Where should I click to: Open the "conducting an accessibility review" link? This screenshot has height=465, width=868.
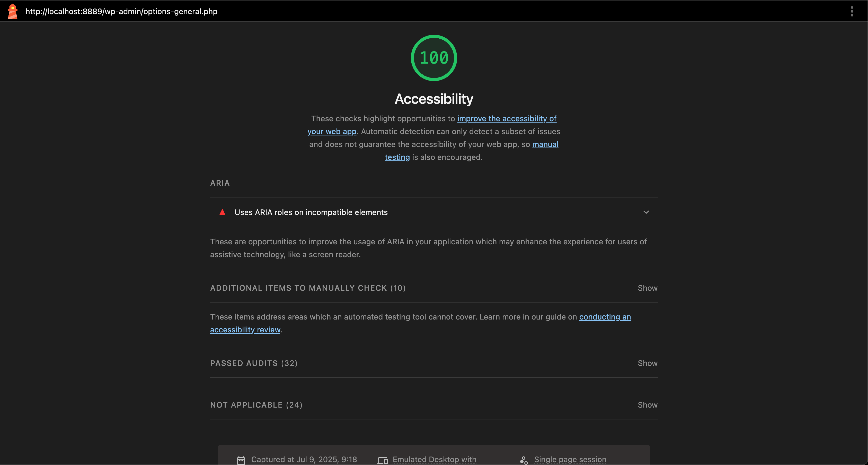605,317
